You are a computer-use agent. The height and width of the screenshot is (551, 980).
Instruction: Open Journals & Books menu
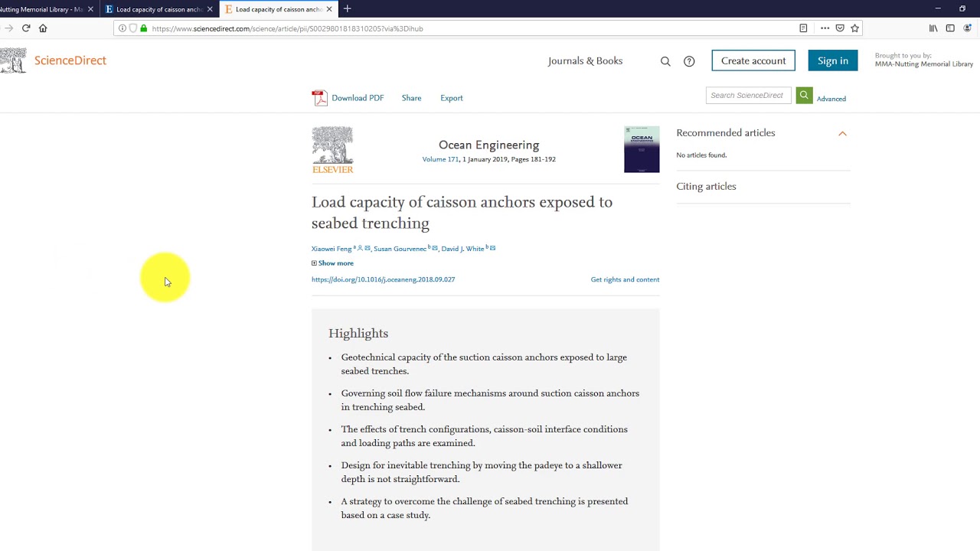coord(585,61)
